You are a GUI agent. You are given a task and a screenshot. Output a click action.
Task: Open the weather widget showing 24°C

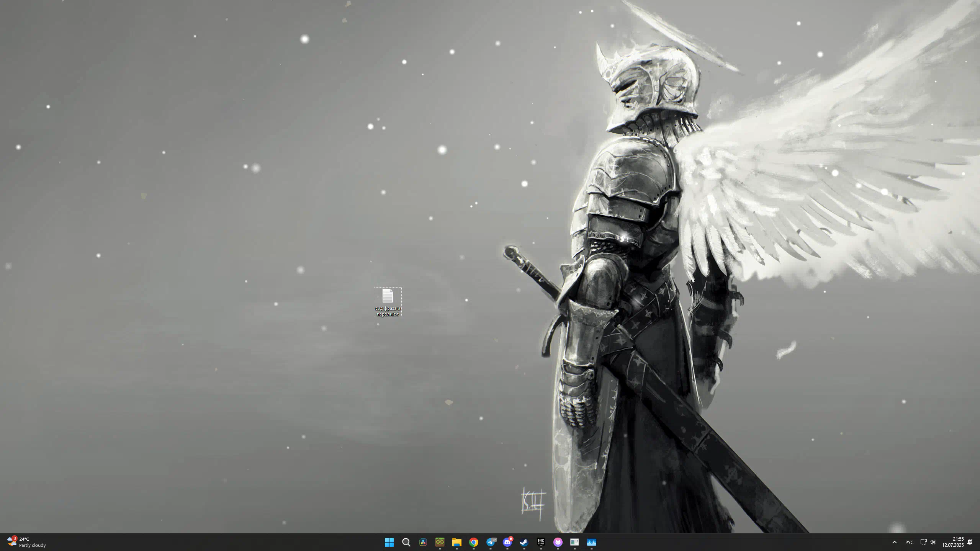pyautogui.click(x=26, y=542)
